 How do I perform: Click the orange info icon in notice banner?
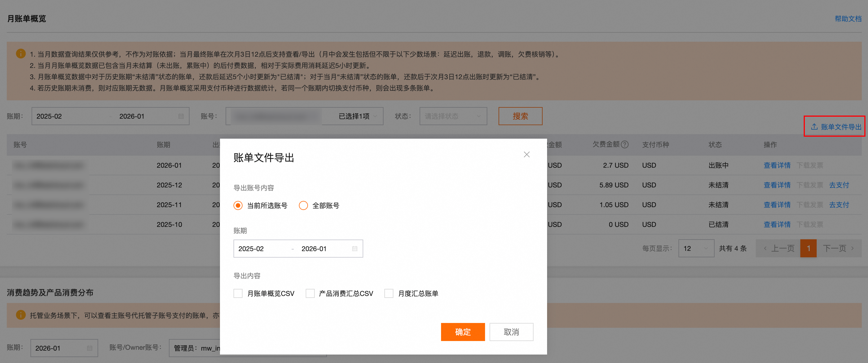[21, 54]
